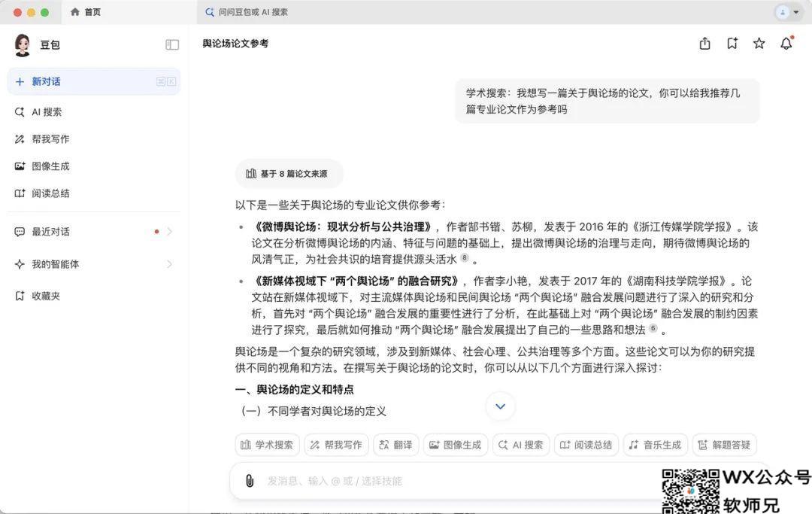
Task: Collapse the sidebar panel
Action: click(172, 45)
